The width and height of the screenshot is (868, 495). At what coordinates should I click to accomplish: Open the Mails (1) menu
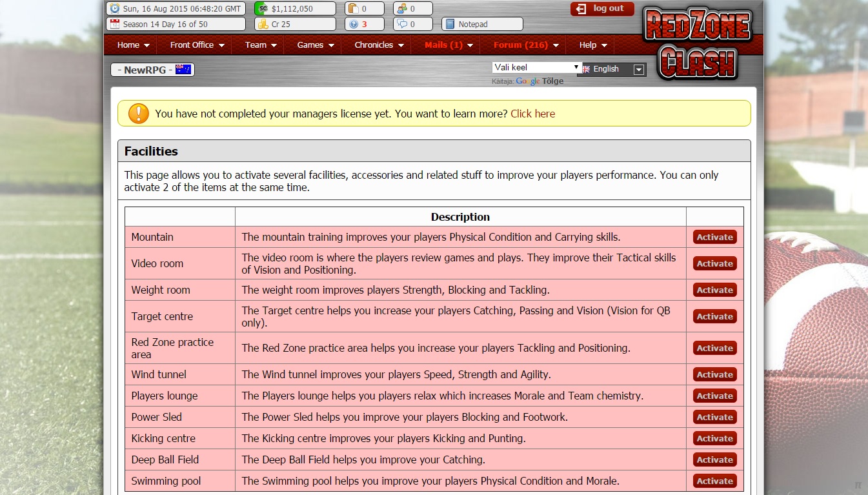coord(449,45)
